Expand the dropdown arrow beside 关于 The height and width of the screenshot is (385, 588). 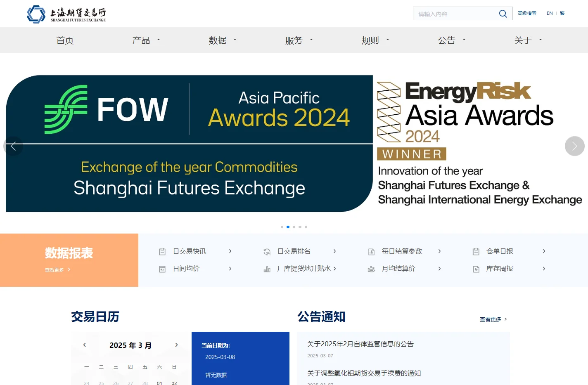coord(541,40)
